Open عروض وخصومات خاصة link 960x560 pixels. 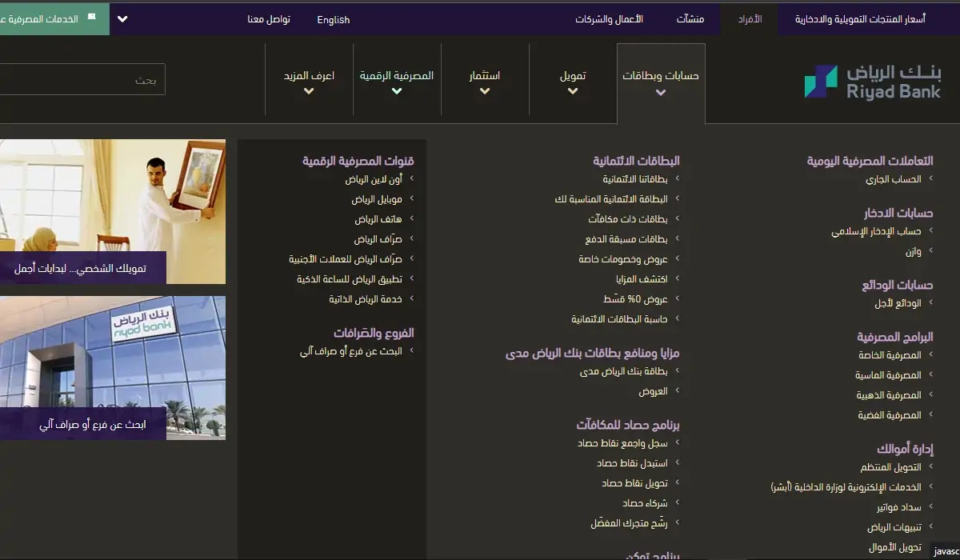pos(623,259)
